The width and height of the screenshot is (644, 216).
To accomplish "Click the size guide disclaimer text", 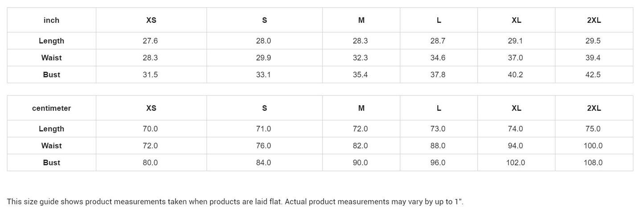I will pyautogui.click(x=235, y=201).
